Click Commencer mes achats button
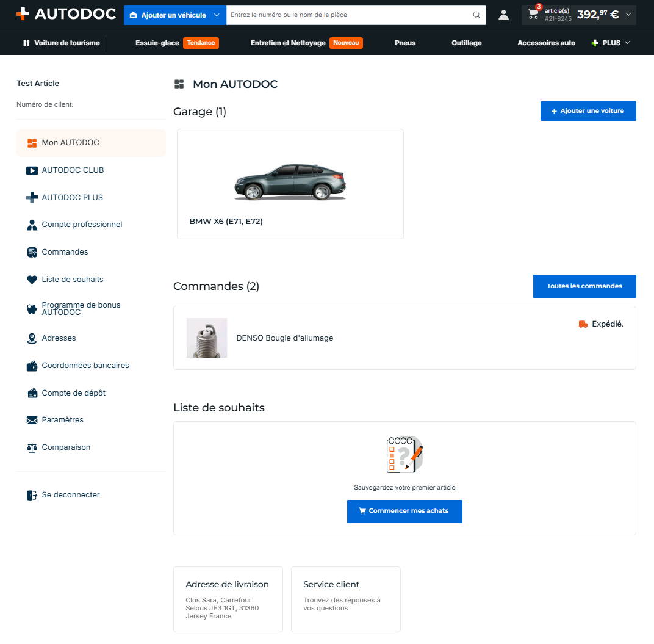The image size is (654, 644). (x=404, y=512)
